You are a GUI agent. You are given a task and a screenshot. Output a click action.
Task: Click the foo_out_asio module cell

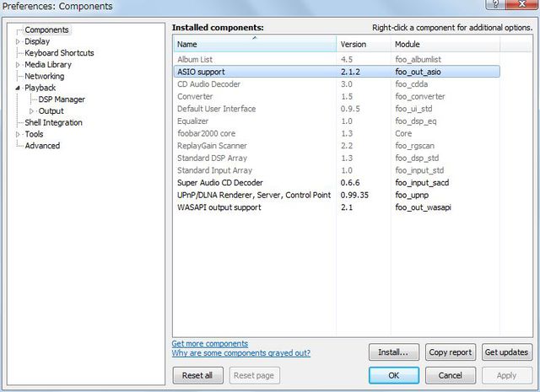418,72
